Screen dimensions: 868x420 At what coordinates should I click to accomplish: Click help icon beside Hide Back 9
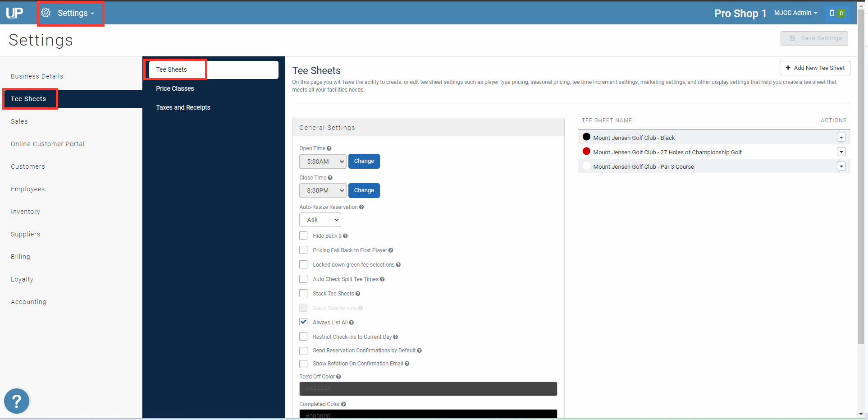pyautogui.click(x=345, y=236)
